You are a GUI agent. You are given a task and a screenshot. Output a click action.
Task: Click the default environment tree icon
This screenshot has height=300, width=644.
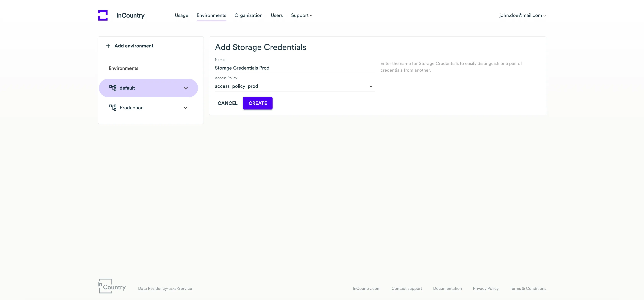(x=113, y=88)
